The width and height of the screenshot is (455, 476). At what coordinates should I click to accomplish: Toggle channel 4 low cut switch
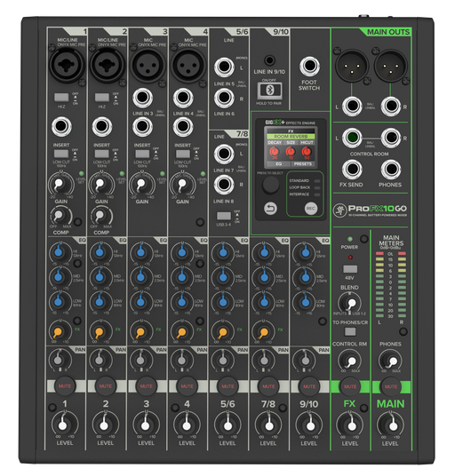(183, 154)
